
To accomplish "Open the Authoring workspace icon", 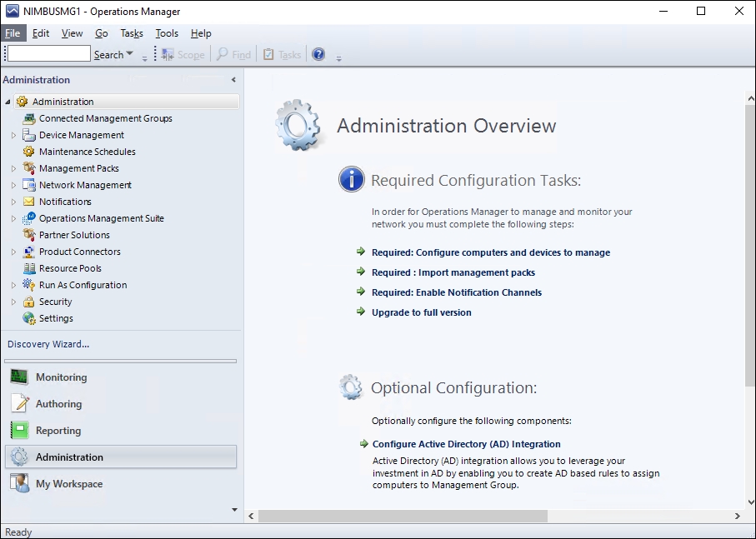I will [18, 403].
